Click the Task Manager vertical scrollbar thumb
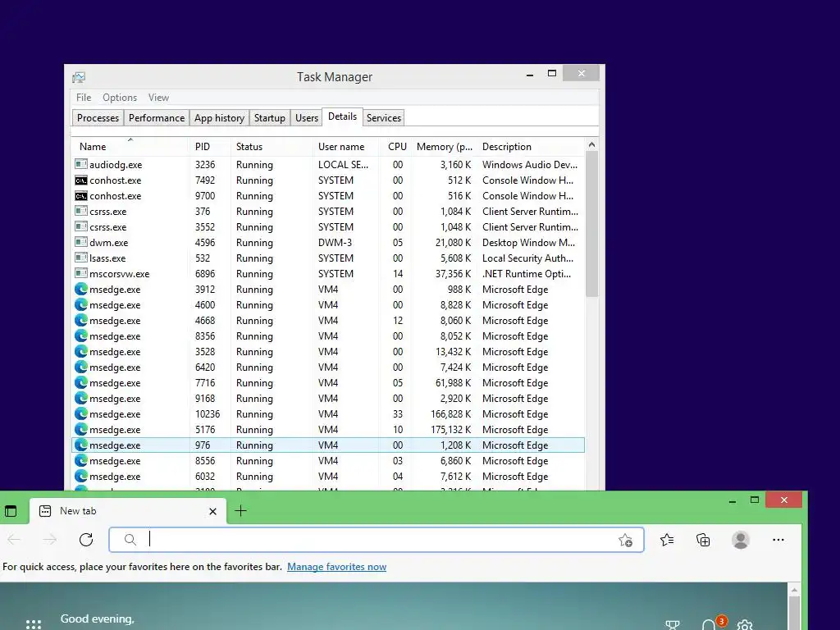This screenshot has height=630, width=840. (x=591, y=224)
